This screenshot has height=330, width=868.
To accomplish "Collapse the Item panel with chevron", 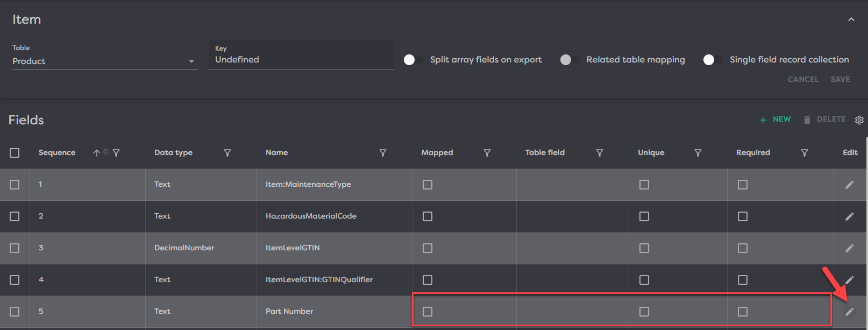I will [851, 19].
